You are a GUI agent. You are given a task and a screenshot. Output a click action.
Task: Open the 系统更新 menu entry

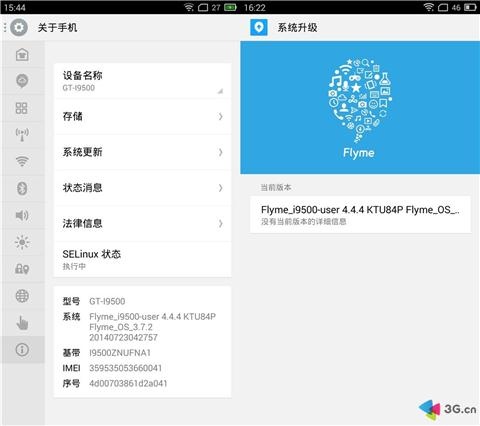click(x=142, y=152)
